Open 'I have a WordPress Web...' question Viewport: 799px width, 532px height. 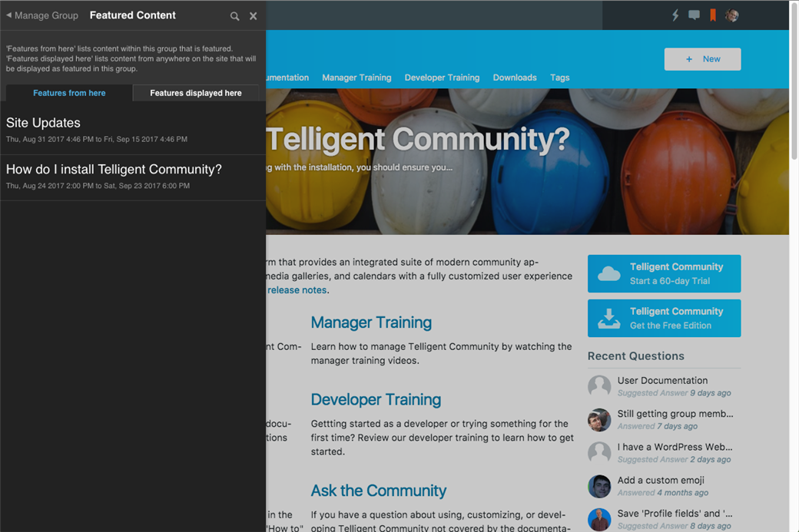click(675, 447)
